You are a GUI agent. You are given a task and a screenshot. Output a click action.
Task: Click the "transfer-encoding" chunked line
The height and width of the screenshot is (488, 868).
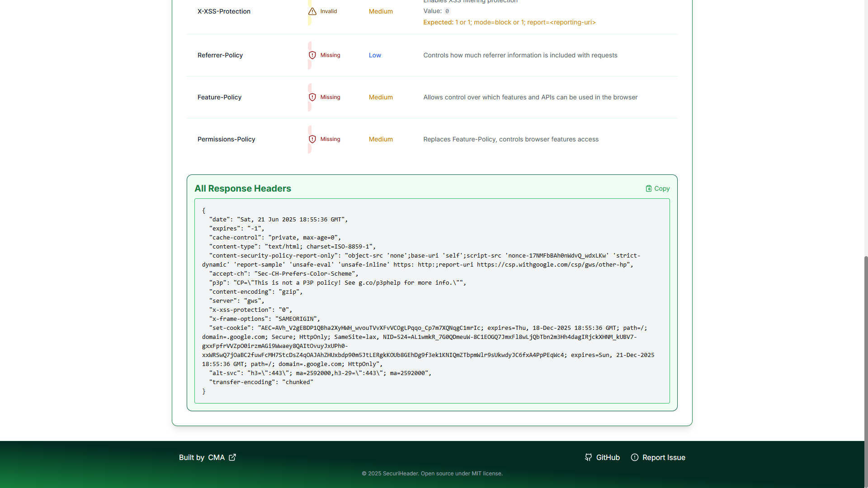click(x=261, y=382)
